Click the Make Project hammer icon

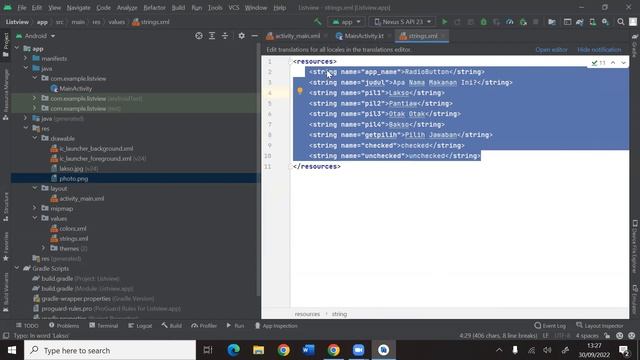318,22
